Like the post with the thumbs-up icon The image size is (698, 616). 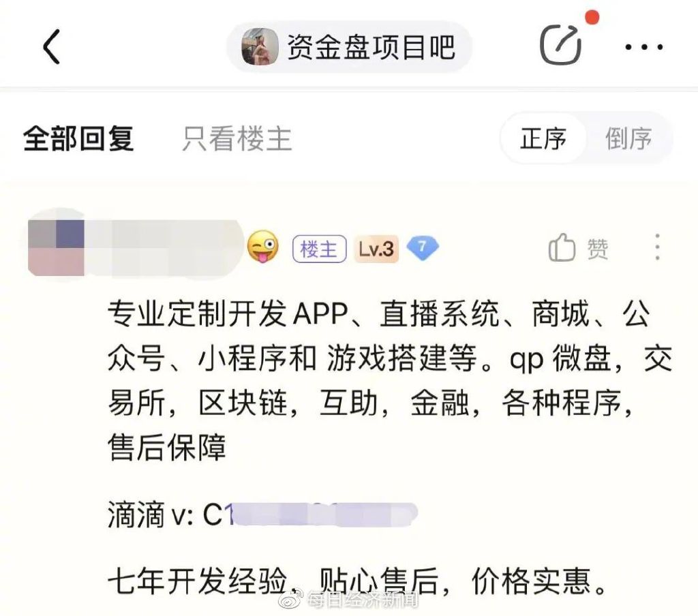tap(562, 247)
